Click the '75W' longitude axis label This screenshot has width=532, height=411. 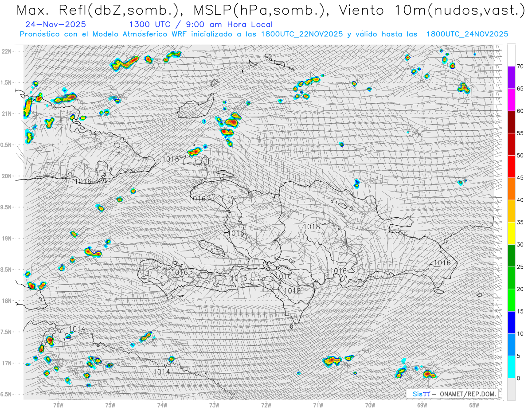click(x=110, y=405)
